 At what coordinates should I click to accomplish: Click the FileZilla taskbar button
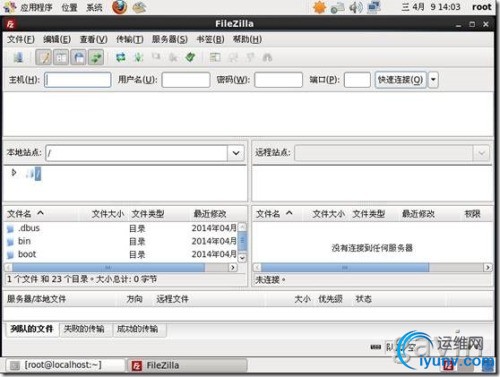tap(188, 365)
